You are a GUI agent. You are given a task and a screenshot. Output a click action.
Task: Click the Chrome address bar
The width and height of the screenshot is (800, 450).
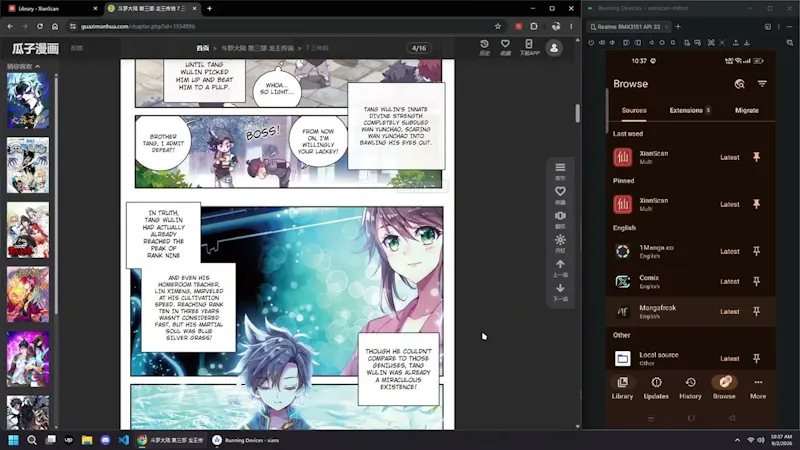(286, 27)
